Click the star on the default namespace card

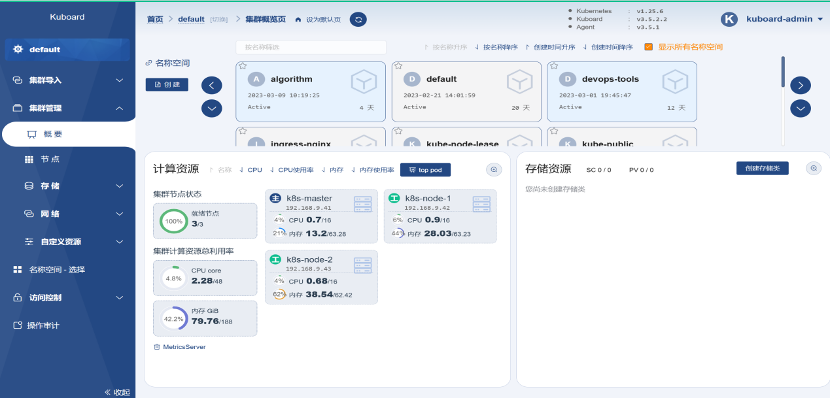click(x=398, y=66)
